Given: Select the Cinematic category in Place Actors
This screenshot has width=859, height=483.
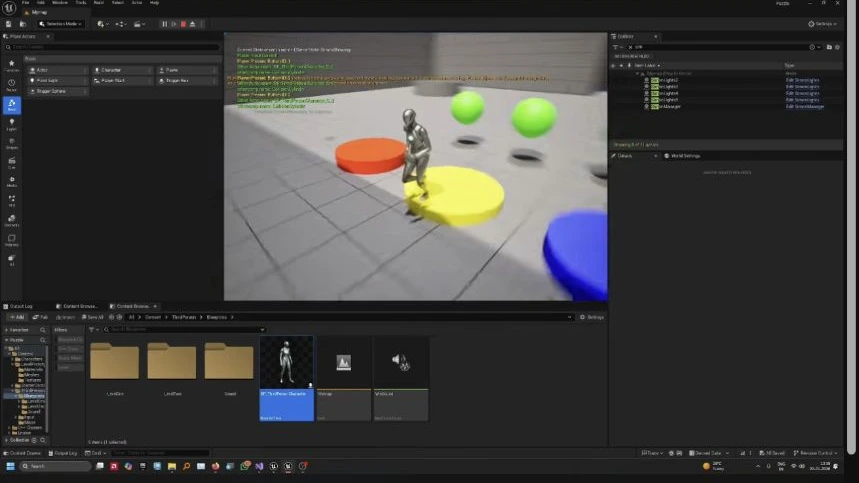Looking at the screenshot, I should tap(12, 163).
